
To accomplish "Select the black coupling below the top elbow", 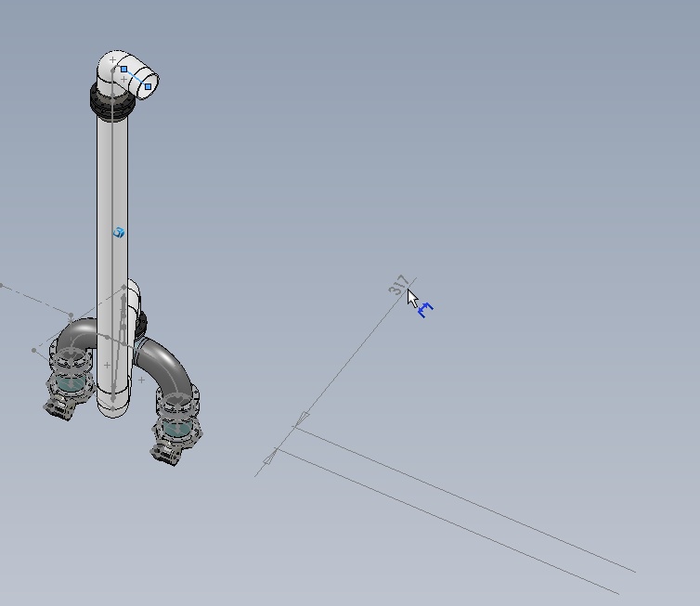I will (x=111, y=106).
